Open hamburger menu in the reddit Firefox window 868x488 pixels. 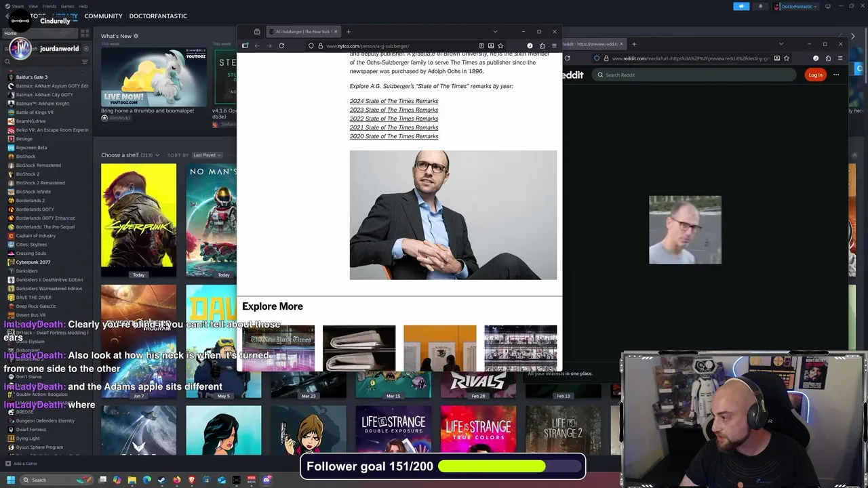(x=840, y=58)
